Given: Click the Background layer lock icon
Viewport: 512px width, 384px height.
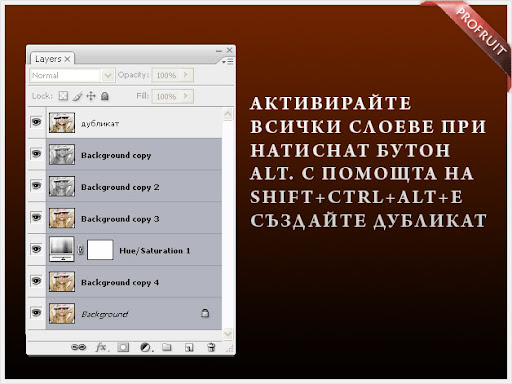Looking at the screenshot, I should coord(205,313).
